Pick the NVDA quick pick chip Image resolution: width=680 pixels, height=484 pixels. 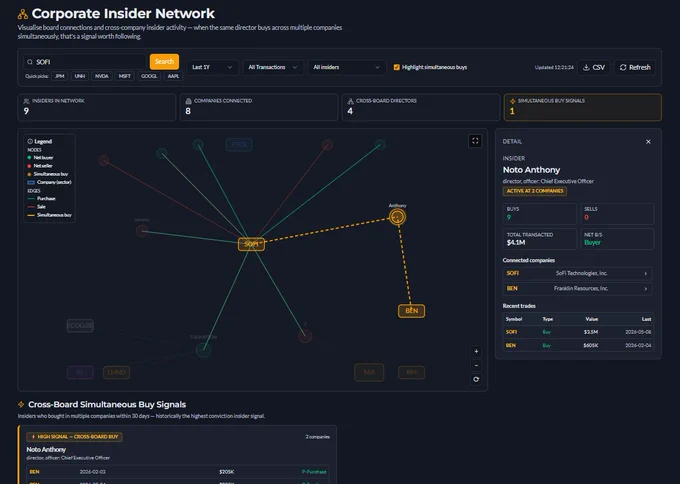[101, 76]
